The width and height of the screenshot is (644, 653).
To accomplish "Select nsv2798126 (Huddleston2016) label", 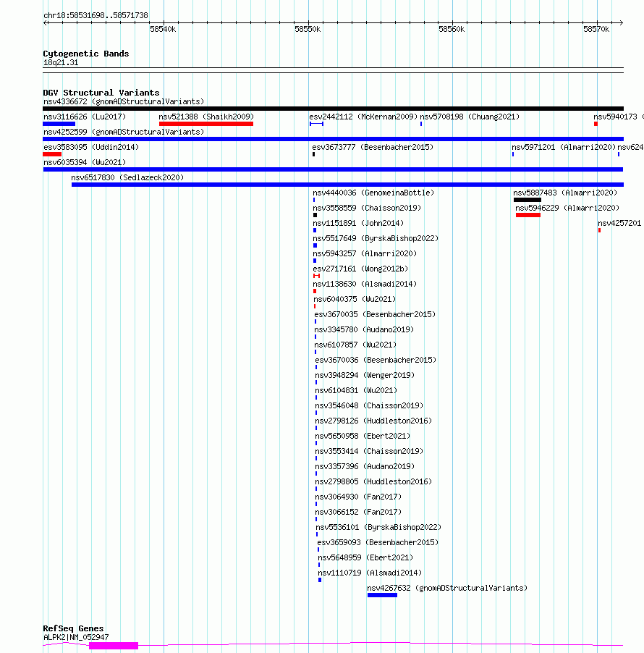I will pyautogui.click(x=373, y=421).
